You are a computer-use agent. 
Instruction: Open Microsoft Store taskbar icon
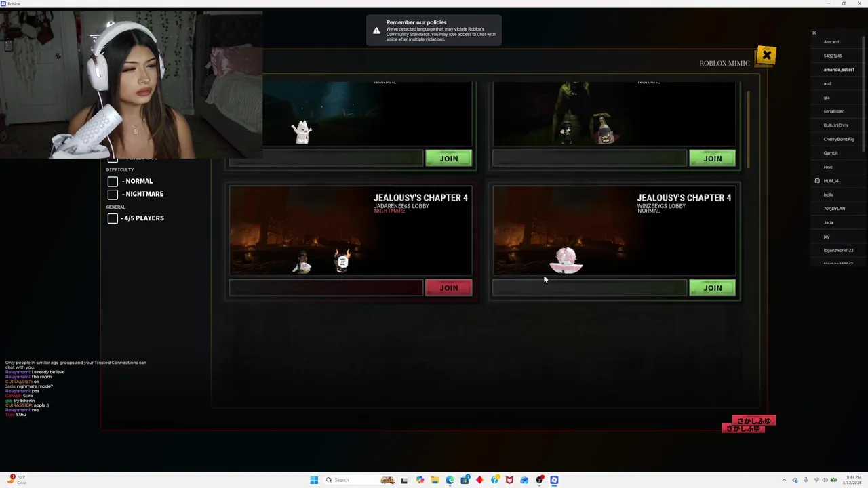tap(465, 480)
